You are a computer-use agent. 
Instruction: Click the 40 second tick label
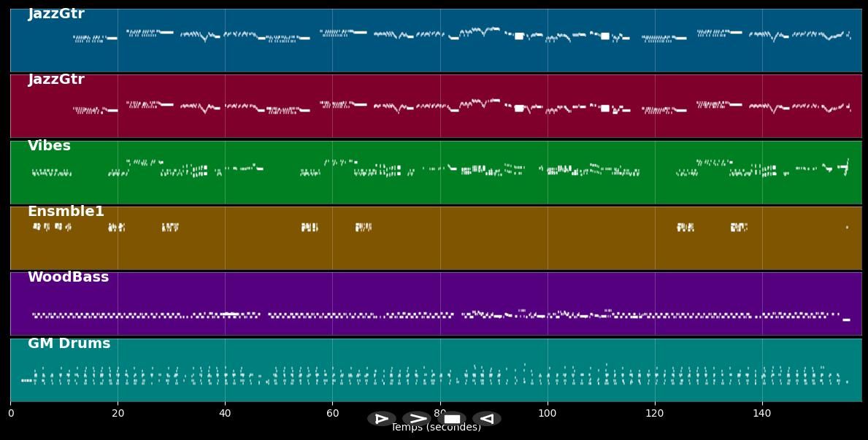225,414
